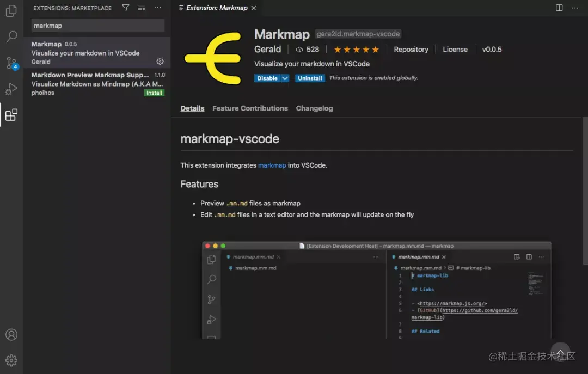This screenshot has height=374, width=588.
Task: Select Markmap 0.0.5 extension in list
Action: point(97,52)
